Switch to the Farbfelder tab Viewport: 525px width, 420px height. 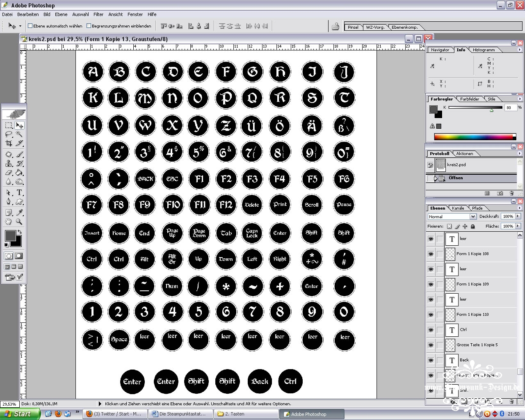pyautogui.click(x=470, y=99)
